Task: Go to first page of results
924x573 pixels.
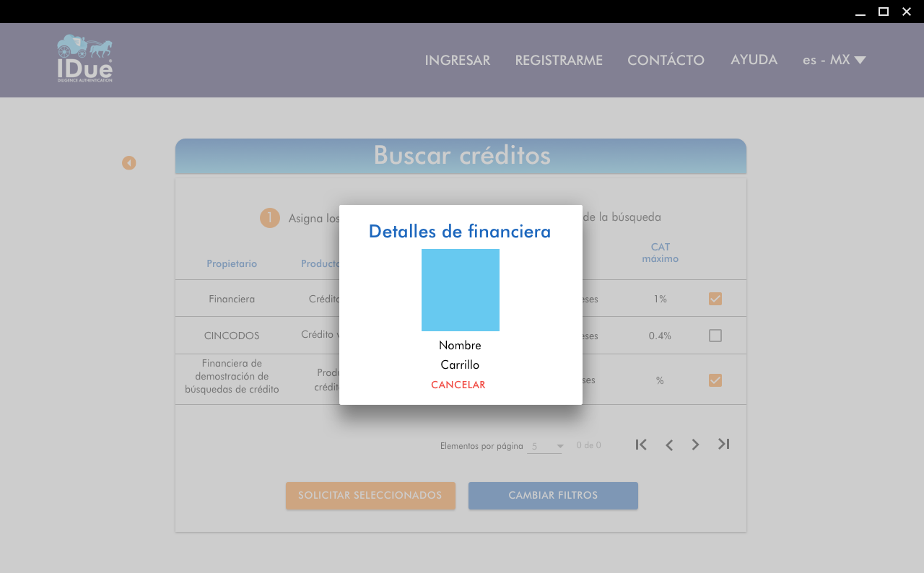Action: point(641,445)
